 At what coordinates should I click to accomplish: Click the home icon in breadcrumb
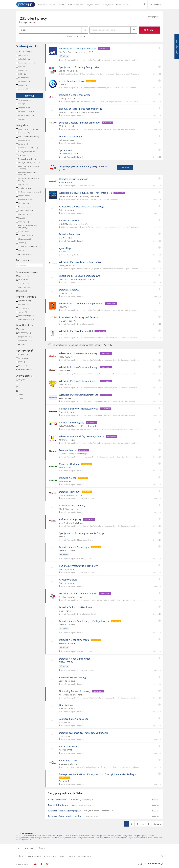point(18,848)
